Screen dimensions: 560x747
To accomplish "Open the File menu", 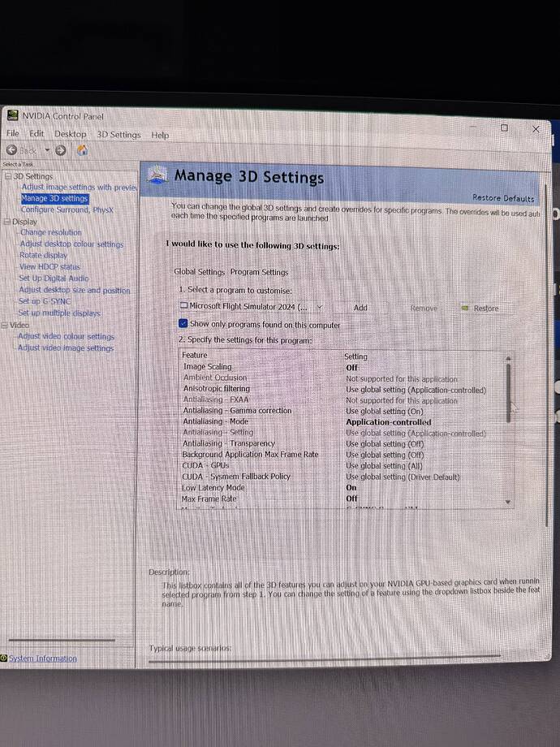I will (x=13, y=133).
